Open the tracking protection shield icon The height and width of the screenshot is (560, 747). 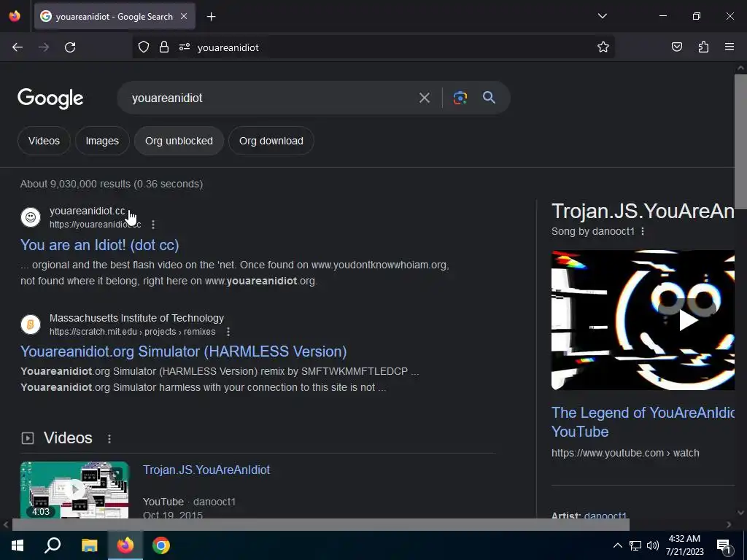(144, 47)
